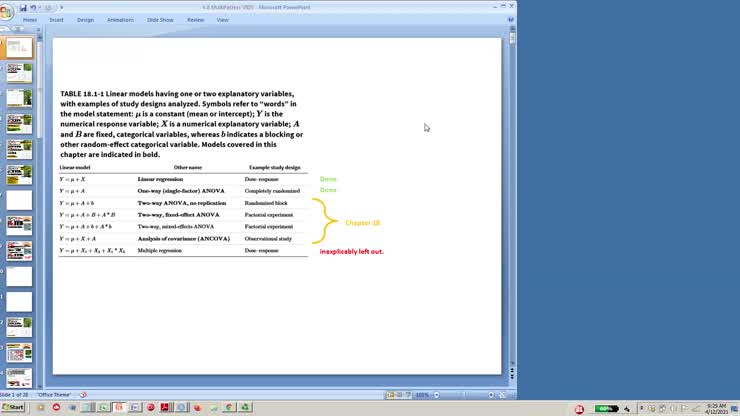
Task: Click the red cloud taskbar icon
Action: [56, 407]
